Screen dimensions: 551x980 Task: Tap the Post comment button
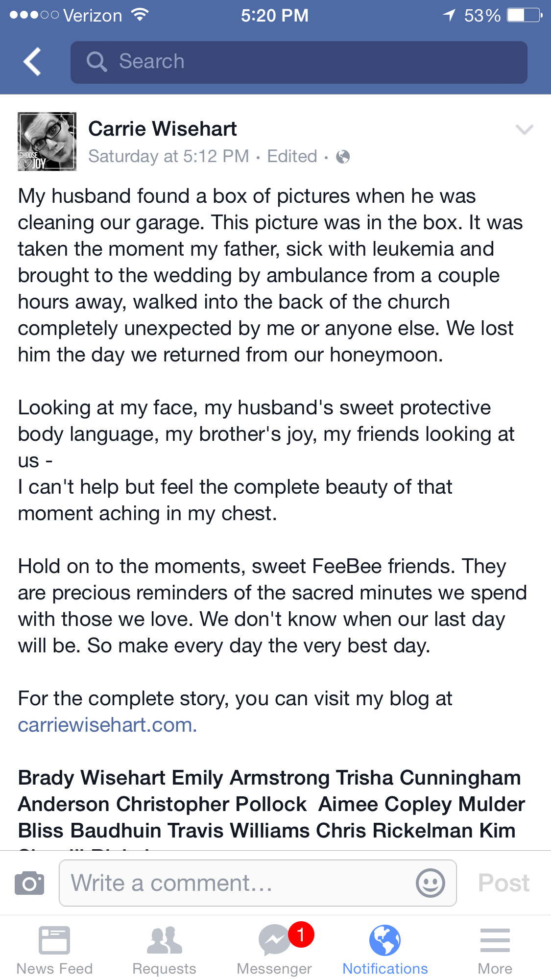coord(503,883)
